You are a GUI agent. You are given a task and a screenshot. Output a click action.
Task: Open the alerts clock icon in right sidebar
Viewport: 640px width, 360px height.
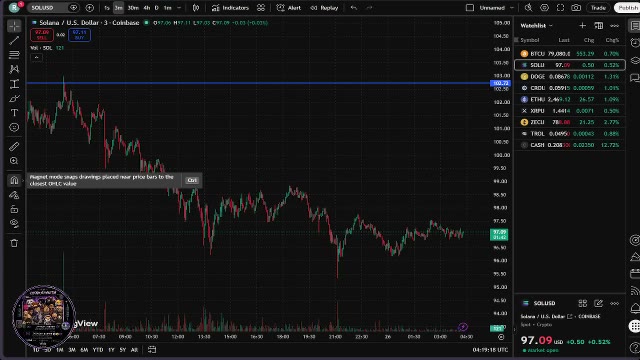pos(635,43)
